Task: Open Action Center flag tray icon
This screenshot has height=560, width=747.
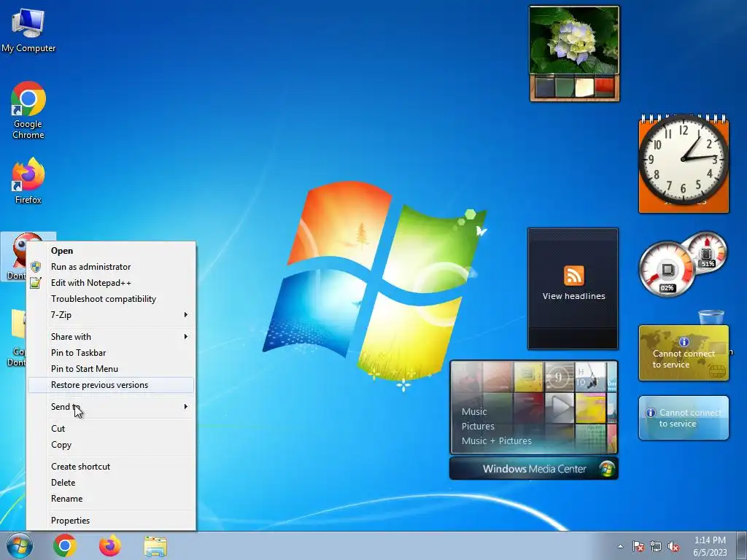Action: [x=638, y=546]
